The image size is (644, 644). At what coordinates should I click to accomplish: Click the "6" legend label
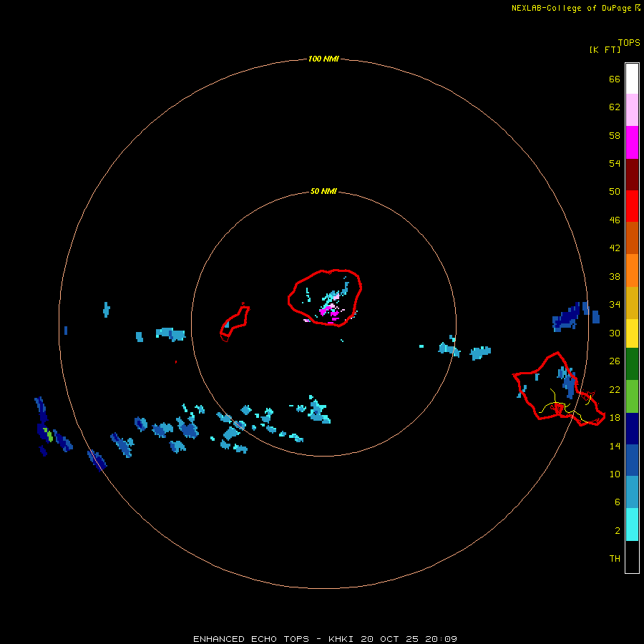pos(618,502)
